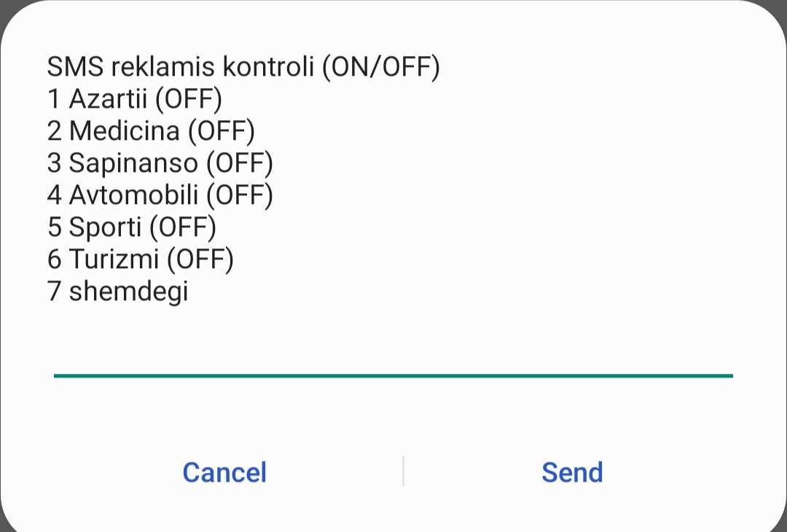Viewport: 787px width, 532px height.
Task: Select the "5 Sporti" menu option
Action: [94, 227]
